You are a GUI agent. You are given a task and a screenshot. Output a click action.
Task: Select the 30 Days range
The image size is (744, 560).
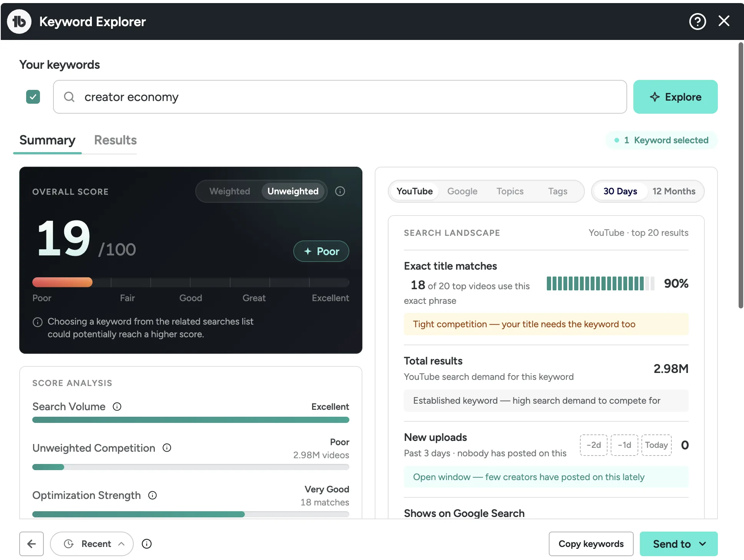click(x=620, y=191)
